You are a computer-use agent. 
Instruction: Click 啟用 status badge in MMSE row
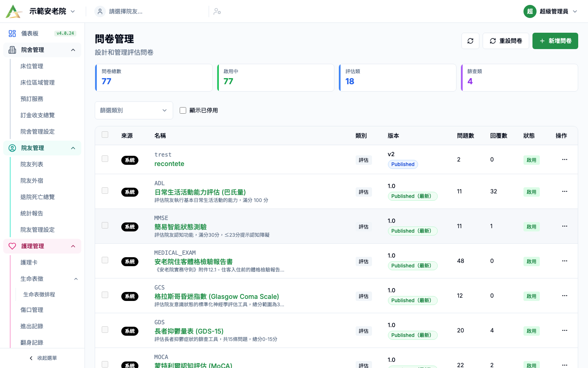531,227
